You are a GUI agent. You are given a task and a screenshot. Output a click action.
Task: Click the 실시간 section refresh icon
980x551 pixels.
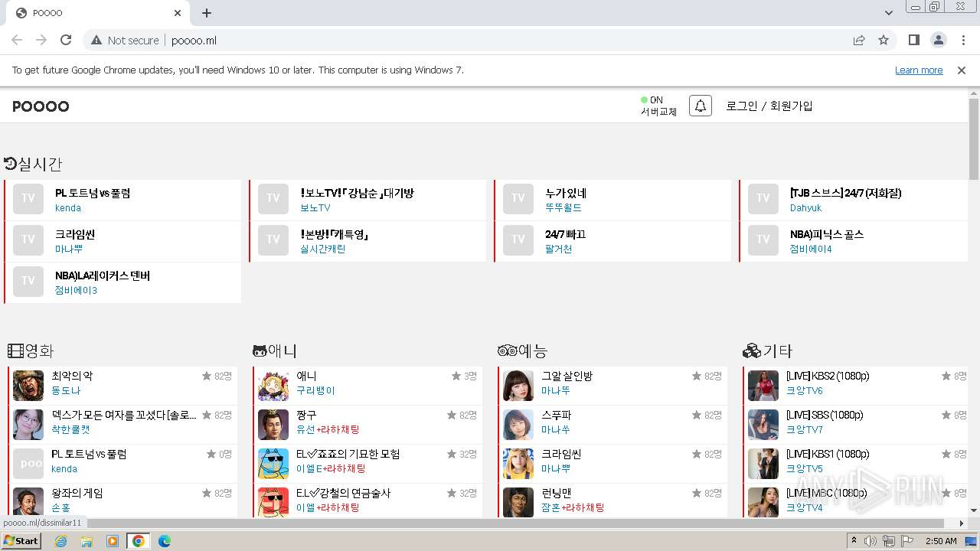[x=11, y=164]
